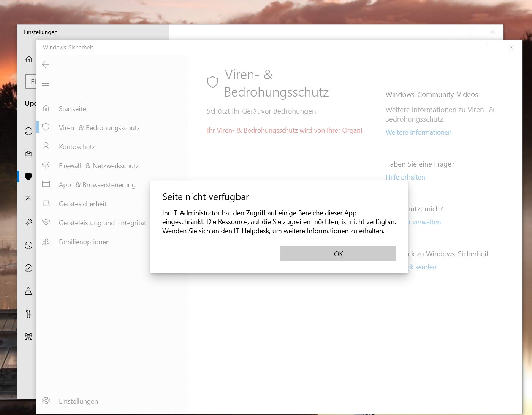The image size is (532, 415).
Task: Click home icon in Einstellungen window
Action: coord(29,59)
